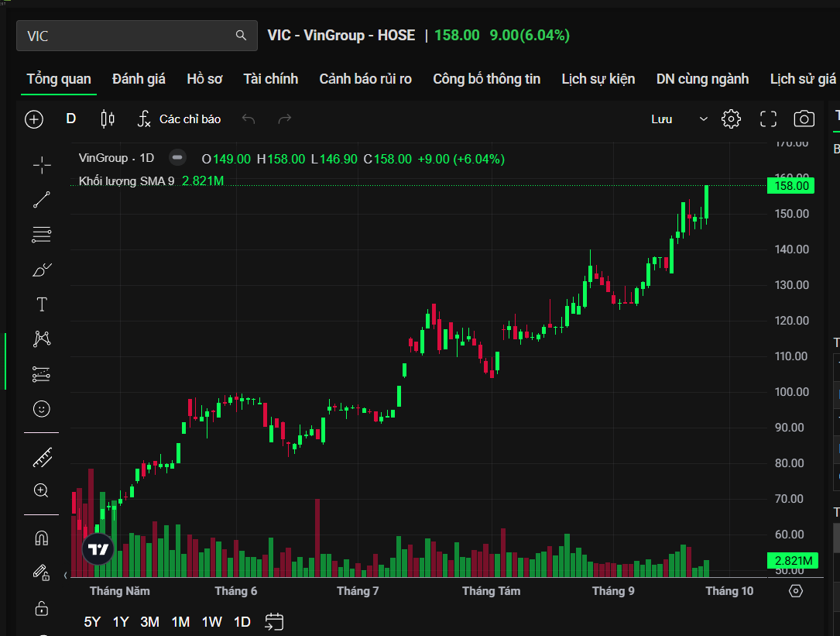Viewport: 840px width, 636px height.
Task: Take a chart snapshot with camera icon
Action: pos(804,119)
